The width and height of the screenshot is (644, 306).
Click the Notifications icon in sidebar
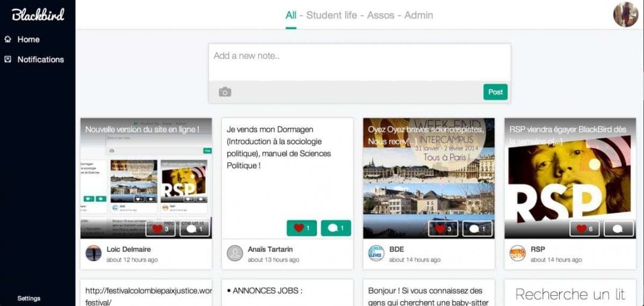7,60
